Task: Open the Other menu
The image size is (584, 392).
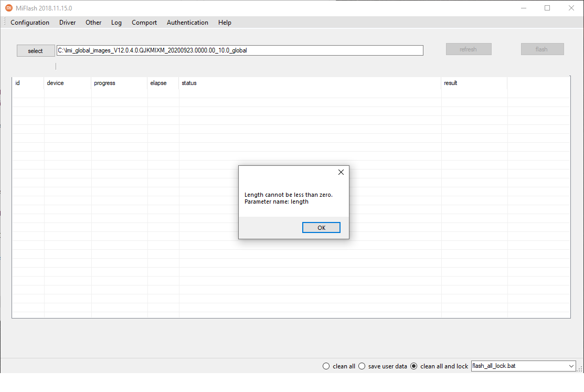Action: pos(93,23)
